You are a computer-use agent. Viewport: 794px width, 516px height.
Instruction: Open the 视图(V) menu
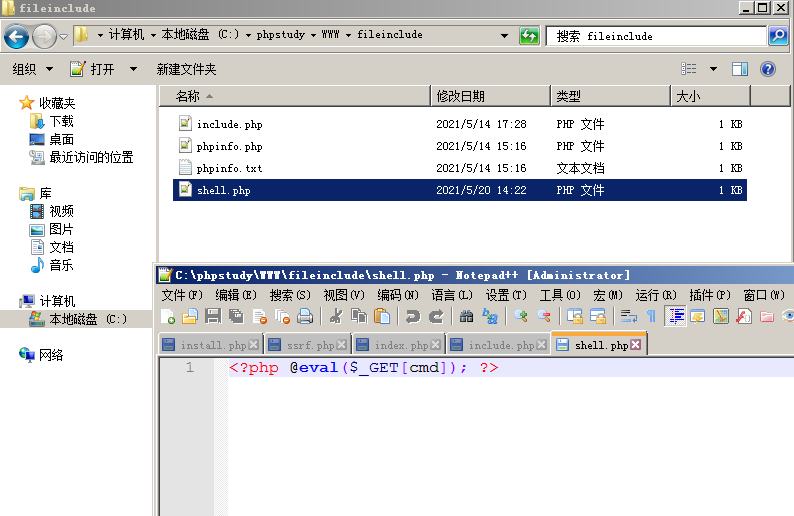344,295
